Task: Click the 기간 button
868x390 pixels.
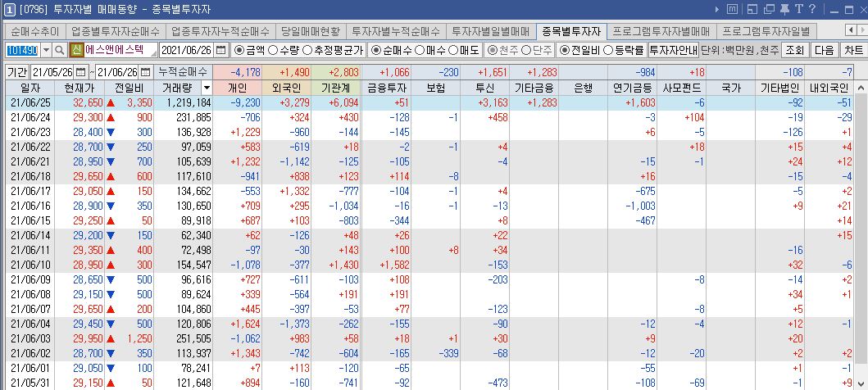Action: pos(17,72)
